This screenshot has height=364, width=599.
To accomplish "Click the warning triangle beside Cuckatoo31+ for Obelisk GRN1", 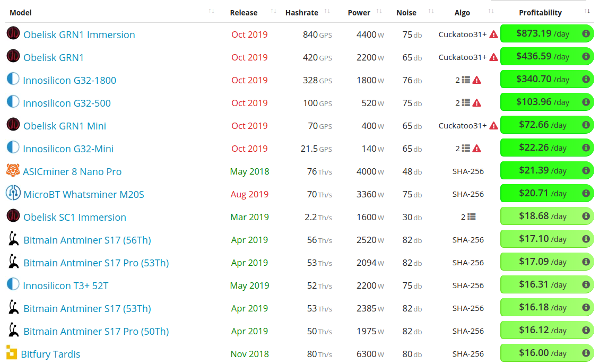I will coord(493,57).
